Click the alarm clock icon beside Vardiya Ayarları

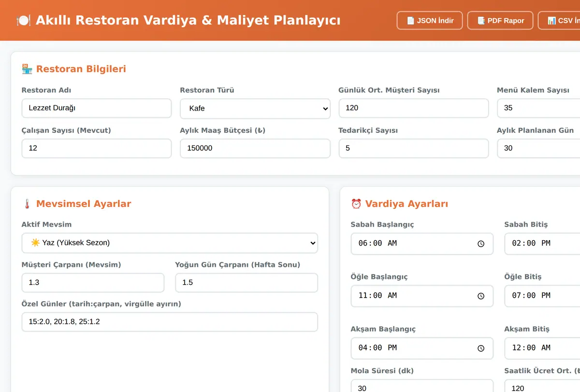(x=356, y=203)
